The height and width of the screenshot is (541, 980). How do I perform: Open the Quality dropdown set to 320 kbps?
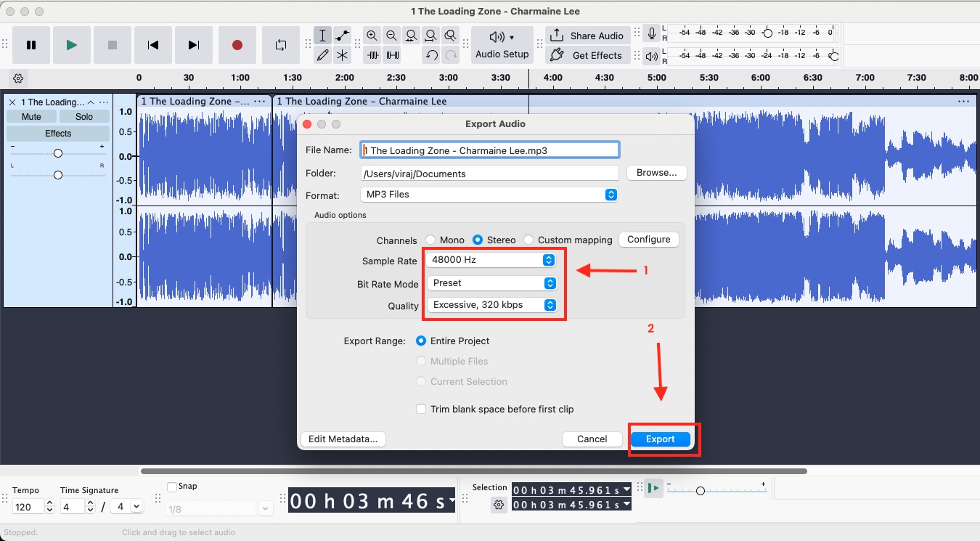tap(494, 306)
